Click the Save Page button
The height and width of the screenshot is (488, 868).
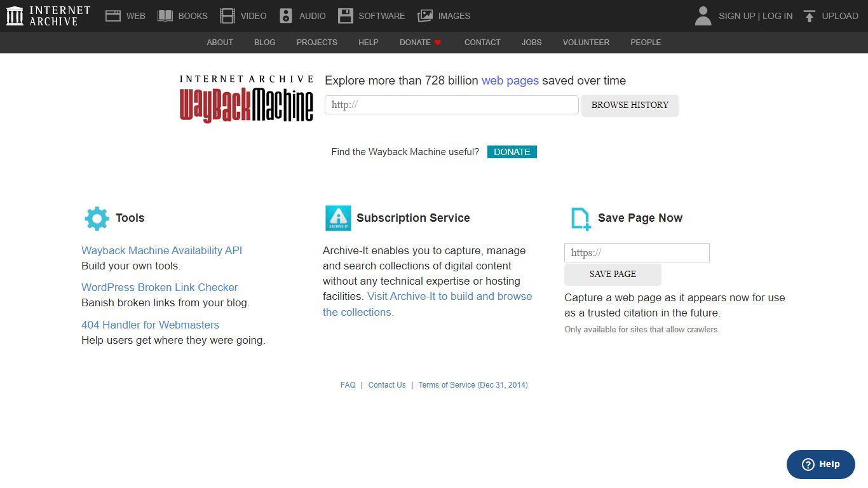point(613,274)
